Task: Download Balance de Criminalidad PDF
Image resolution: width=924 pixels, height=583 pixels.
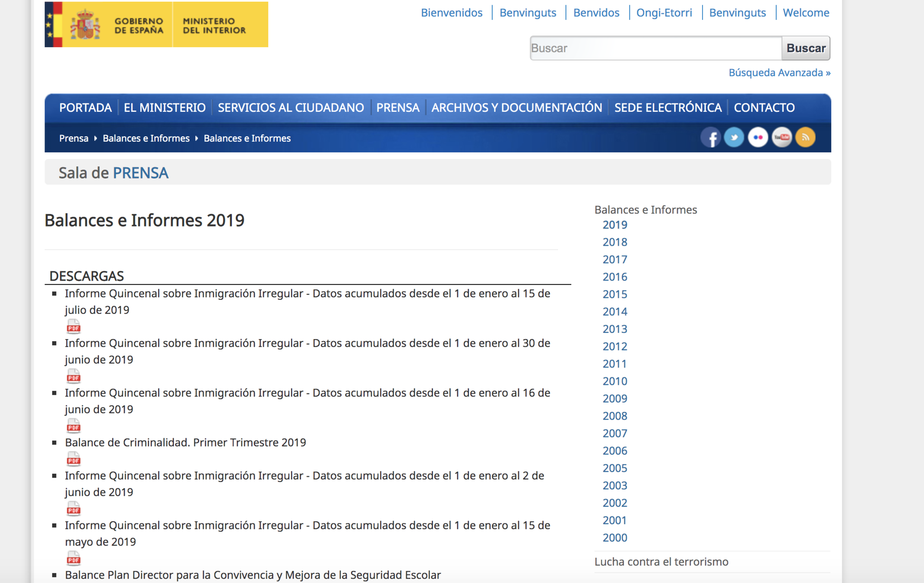Action: pos(73,459)
